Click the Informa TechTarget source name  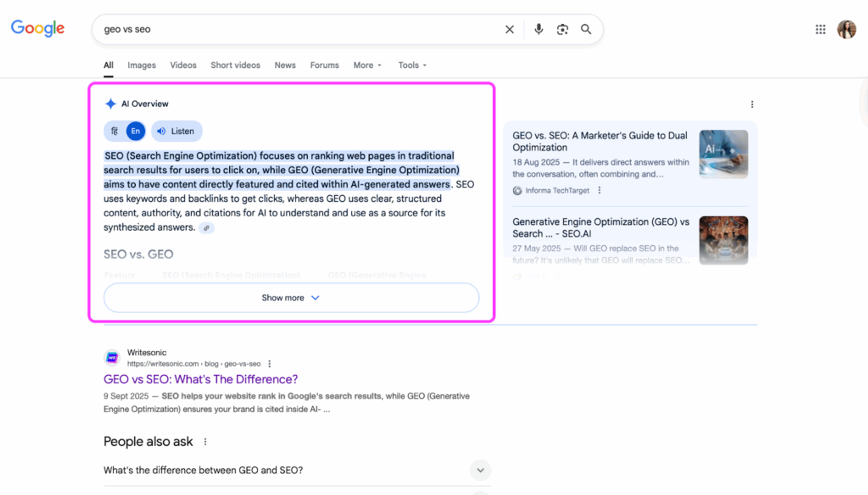point(557,191)
